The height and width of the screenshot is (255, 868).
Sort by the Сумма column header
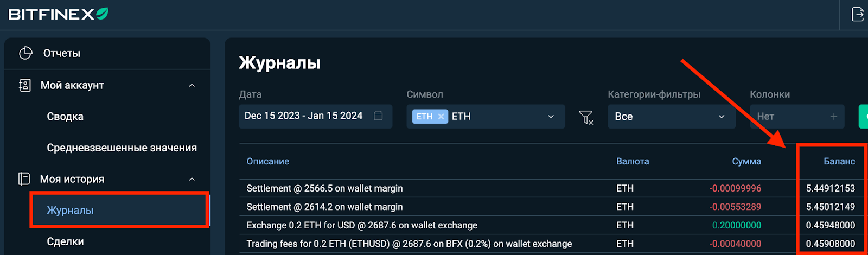(746, 161)
